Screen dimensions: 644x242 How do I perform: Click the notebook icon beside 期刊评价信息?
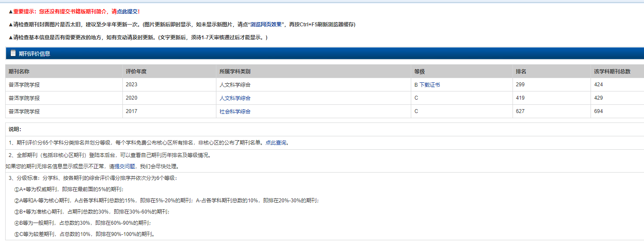[x=13, y=53]
